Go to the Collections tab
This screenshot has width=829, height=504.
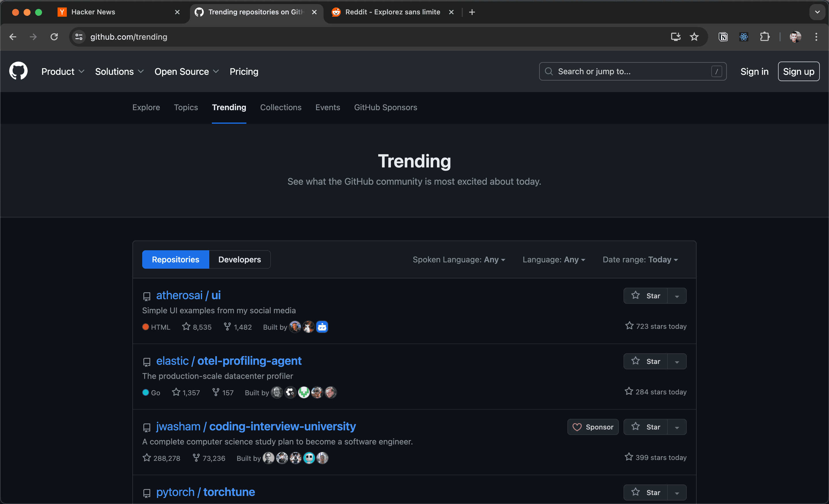(x=281, y=107)
